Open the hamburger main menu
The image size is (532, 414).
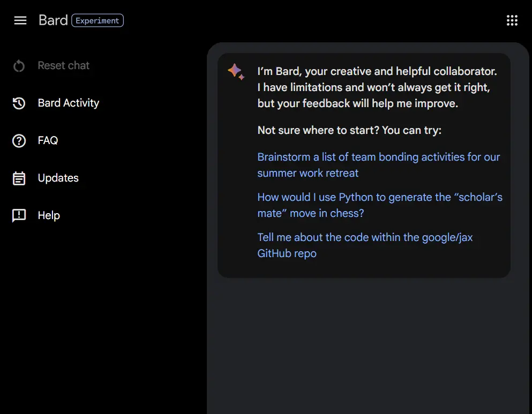[x=20, y=20]
